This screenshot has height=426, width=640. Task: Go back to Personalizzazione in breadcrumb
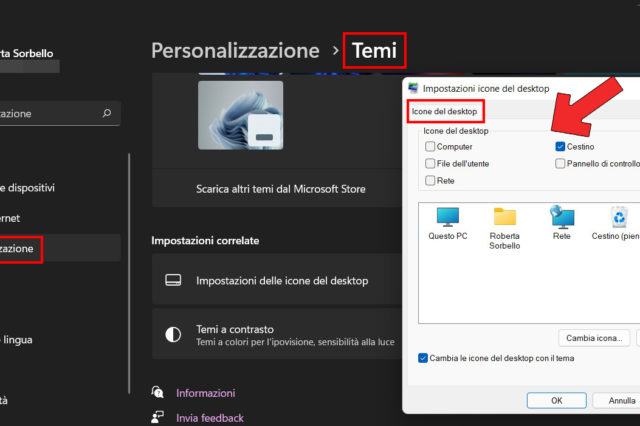235,51
